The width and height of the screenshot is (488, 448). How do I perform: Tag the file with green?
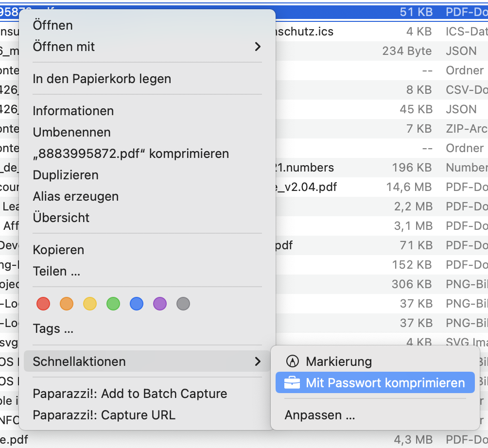(x=113, y=304)
